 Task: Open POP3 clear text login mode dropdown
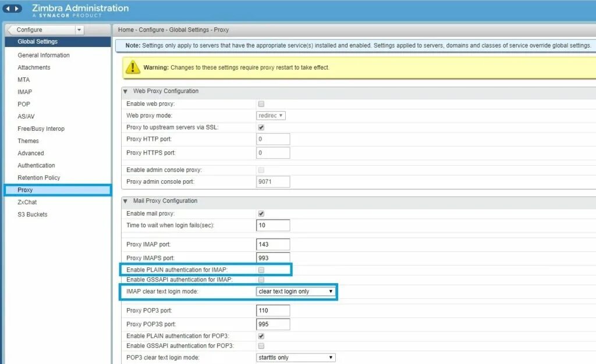coord(296,357)
